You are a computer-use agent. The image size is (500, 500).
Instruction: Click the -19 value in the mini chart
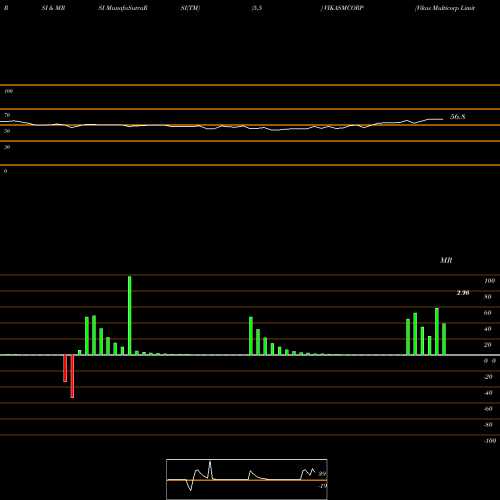[322, 486]
